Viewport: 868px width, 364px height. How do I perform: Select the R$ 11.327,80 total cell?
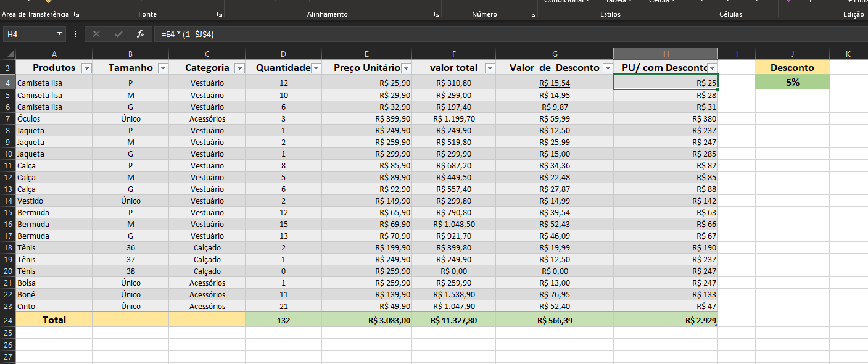[454, 320]
